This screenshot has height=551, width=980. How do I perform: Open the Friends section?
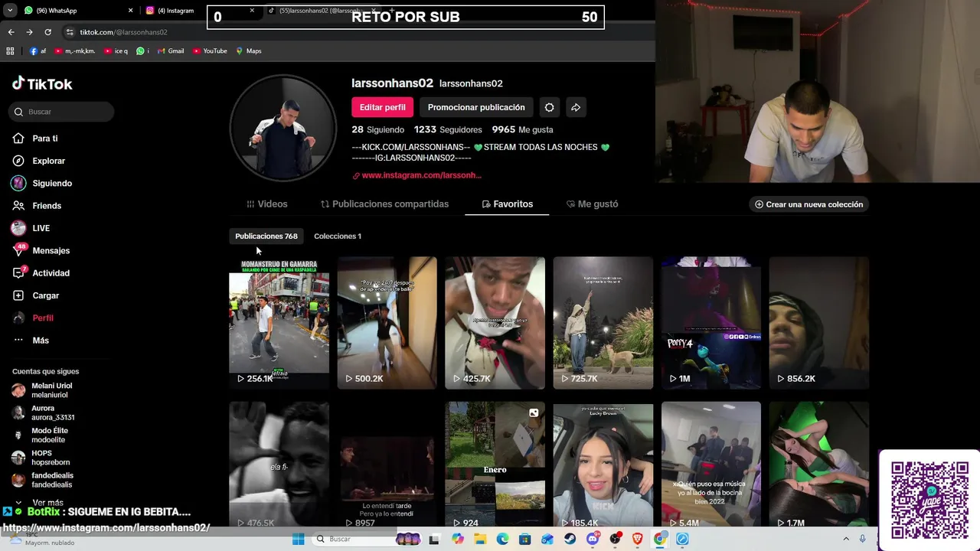pos(37,206)
